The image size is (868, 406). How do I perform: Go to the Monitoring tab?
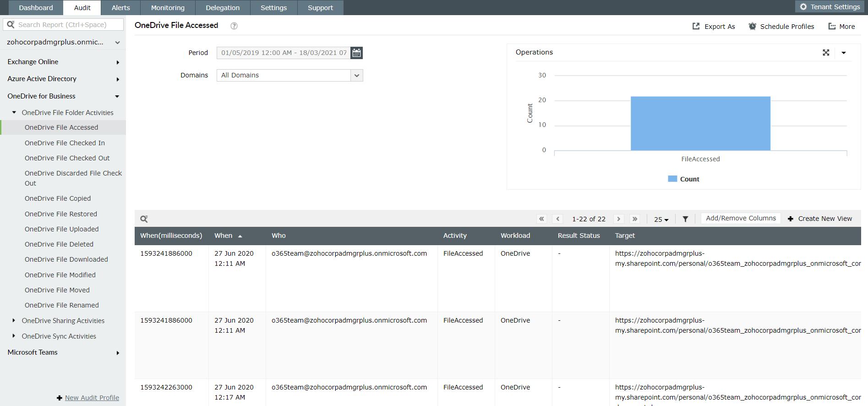click(x=168, y=8)
